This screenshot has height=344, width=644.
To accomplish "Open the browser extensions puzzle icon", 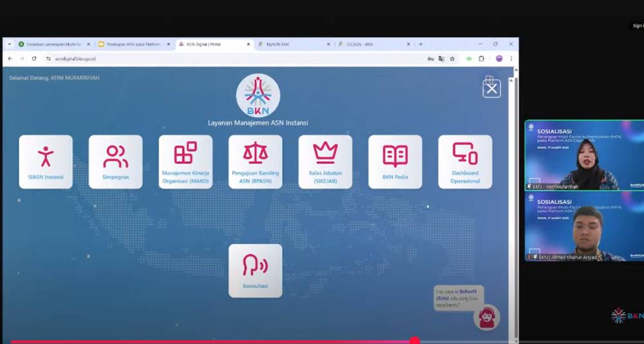I will tap(481, 59).
